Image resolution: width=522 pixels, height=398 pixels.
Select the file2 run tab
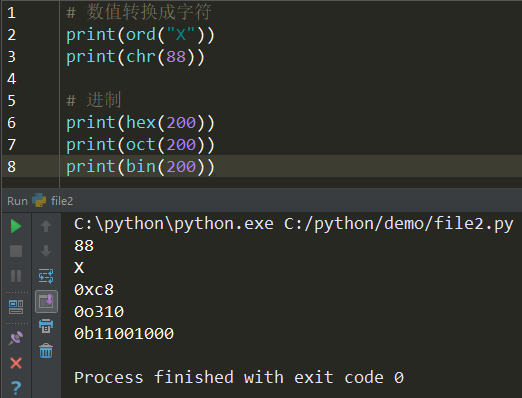tap(53, 201)
